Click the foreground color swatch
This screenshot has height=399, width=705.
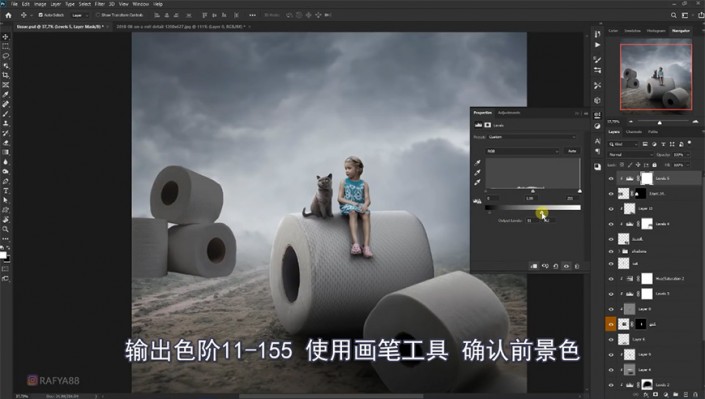3,255
